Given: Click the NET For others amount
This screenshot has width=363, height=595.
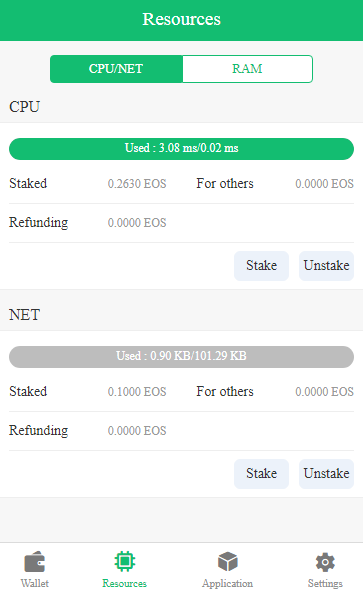Looking at the screenshot, I should point(324,392).
